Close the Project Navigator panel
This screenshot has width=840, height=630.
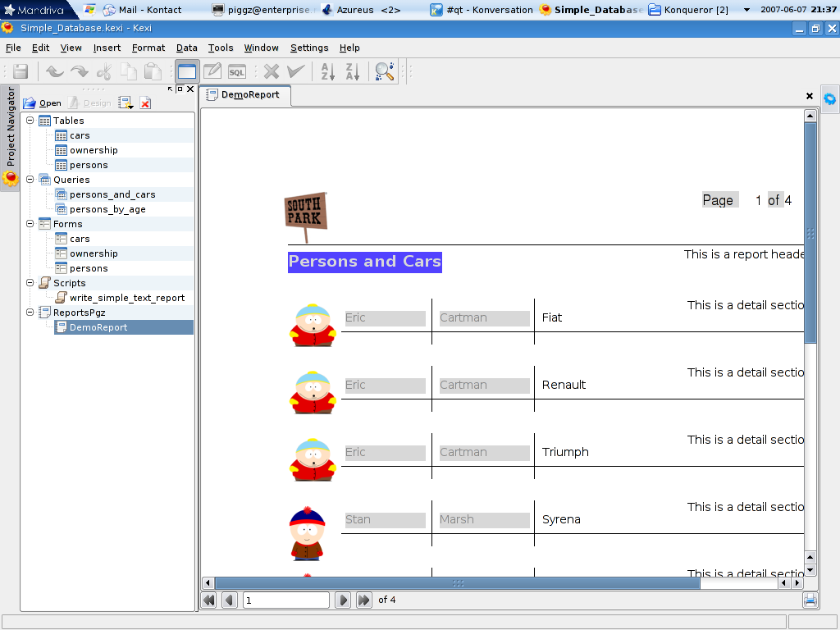point(190,89)
